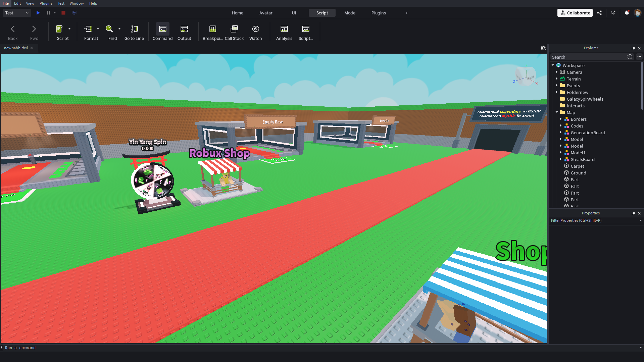Image resolution: width=644 pixels, height=362 pixels.
Task: Collapse the Workspace tree node
Action: [x=553, y=65]
